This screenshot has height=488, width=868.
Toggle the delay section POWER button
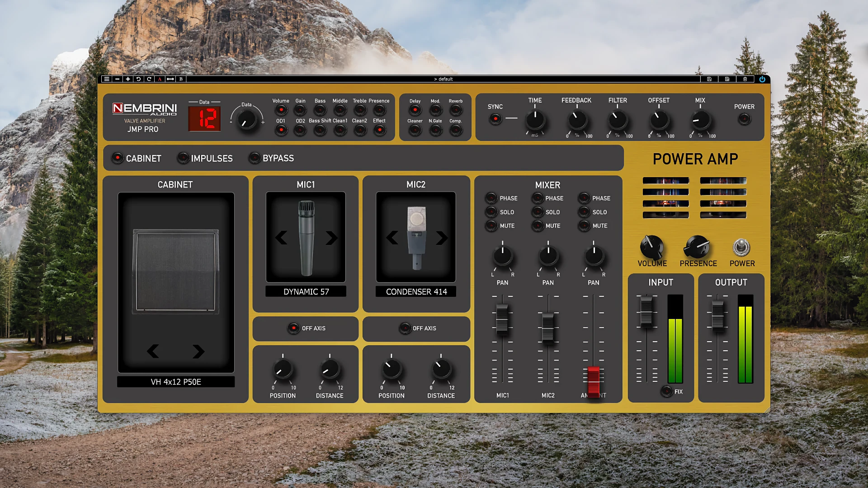(744, 119)
